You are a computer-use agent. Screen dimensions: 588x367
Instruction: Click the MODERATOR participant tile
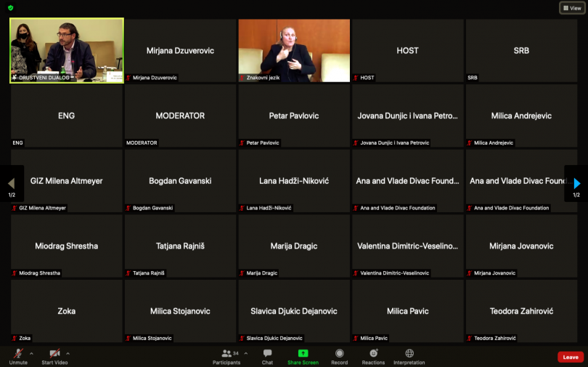[180, 116]
